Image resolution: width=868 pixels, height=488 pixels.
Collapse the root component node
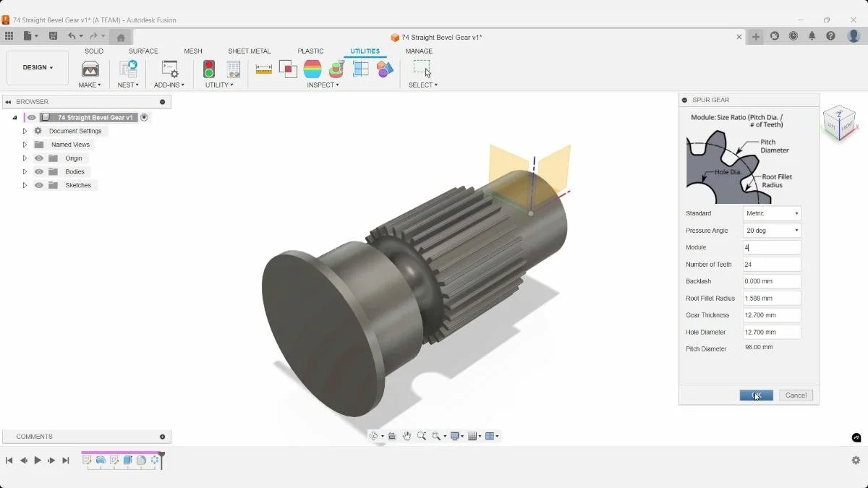pos(14,117)
